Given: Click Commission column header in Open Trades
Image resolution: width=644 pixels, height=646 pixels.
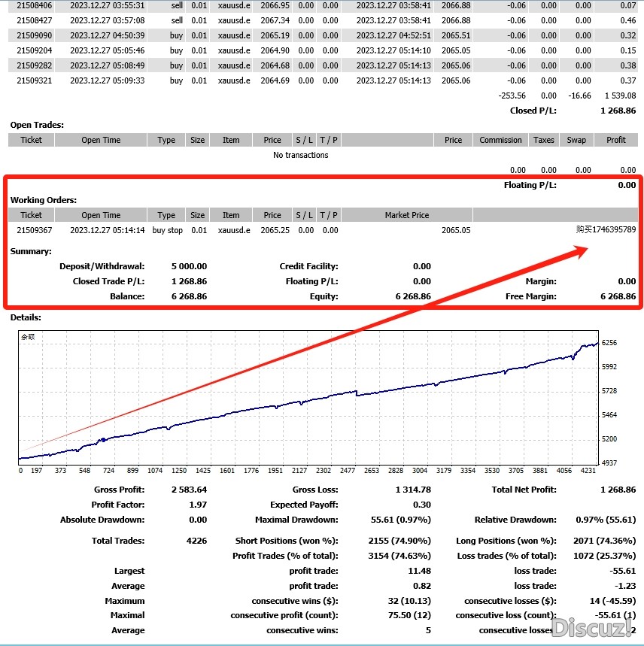Looking at the screenshot, I should 500,140.
